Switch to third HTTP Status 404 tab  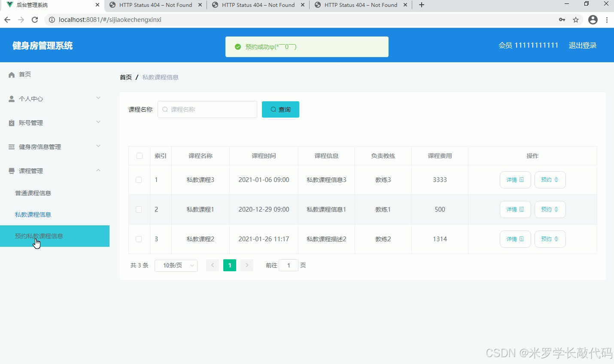point(361,5)
